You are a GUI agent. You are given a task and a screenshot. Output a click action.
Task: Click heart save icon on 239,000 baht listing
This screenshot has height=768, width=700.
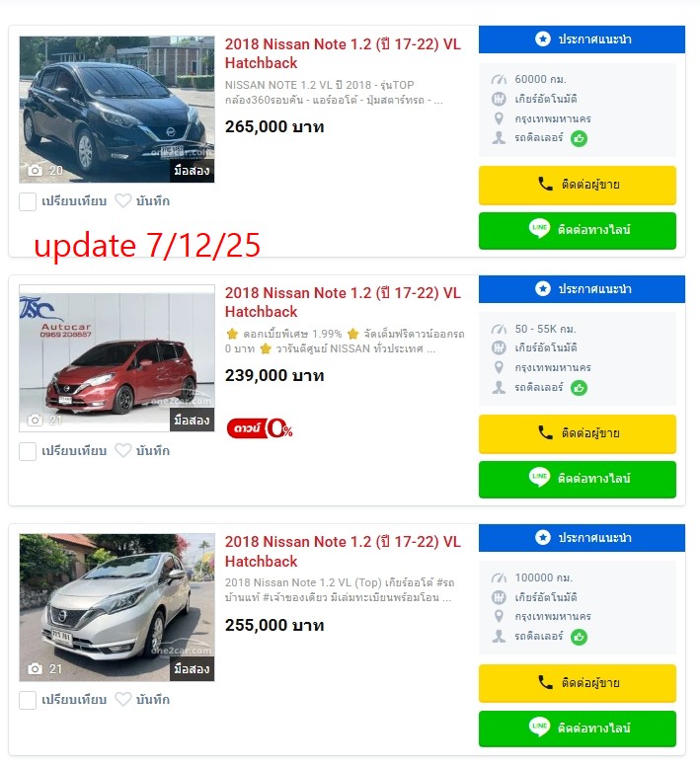[x=123, y=450]
